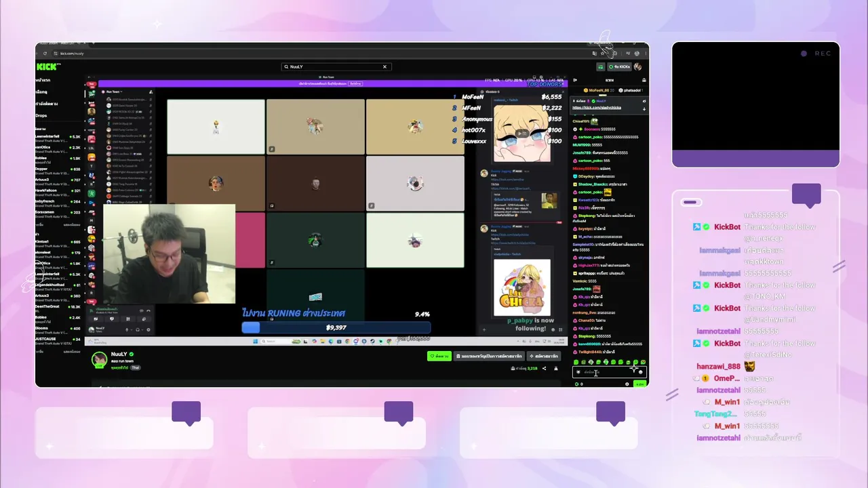The width and height of the screenshot is (868, 488).
Task: Click the 3,218 viewer count
Action: tap(532, 368)
